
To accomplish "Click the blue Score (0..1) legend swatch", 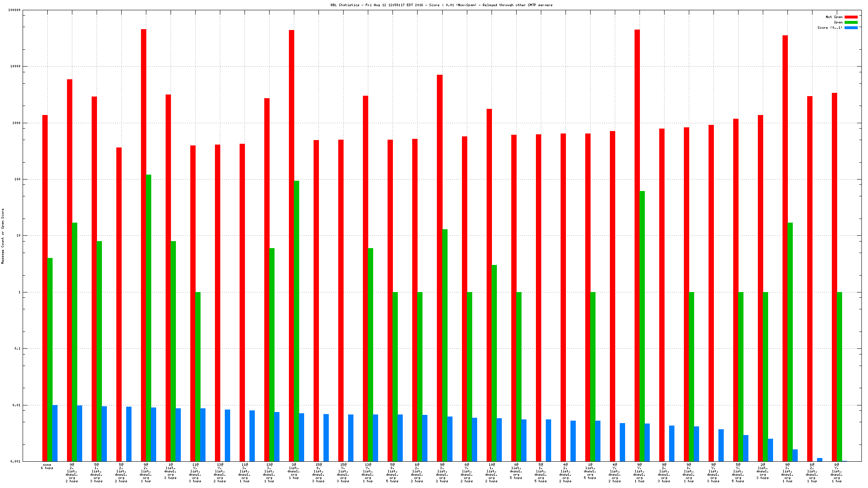I will (x=851, y=28).
